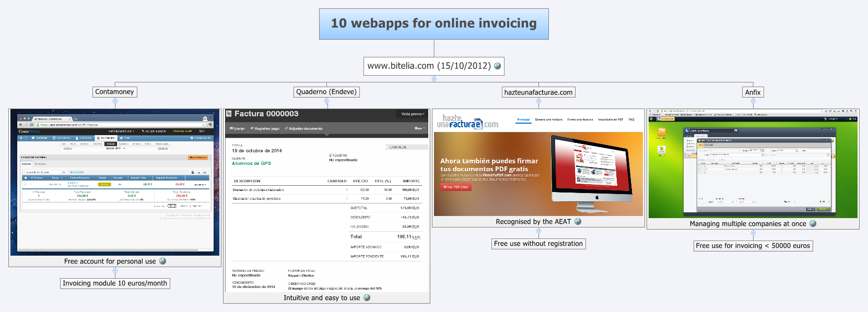Open globe link beside "Free account for personal use"
Image resolution: width=868 pixels, height=312 pixels.
tap(162, 261)
